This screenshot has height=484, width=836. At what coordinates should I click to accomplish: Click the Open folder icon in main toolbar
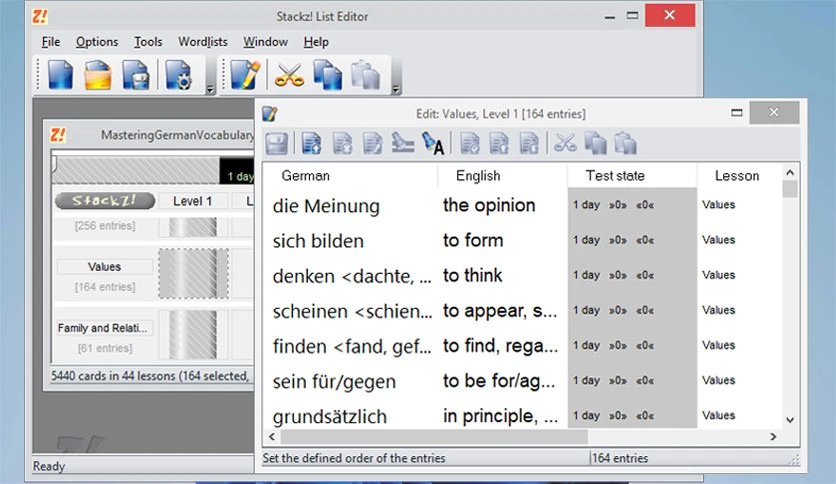[98, 75]
